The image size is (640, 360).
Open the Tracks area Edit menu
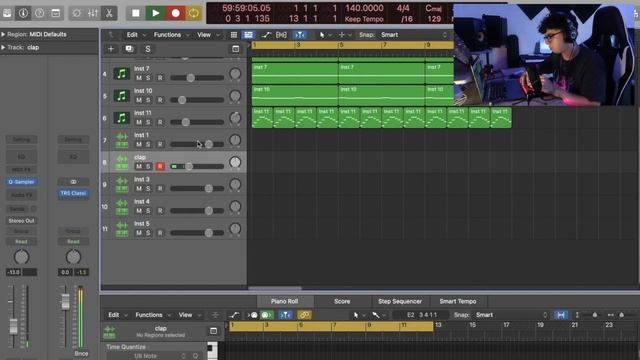click(135, 35)
